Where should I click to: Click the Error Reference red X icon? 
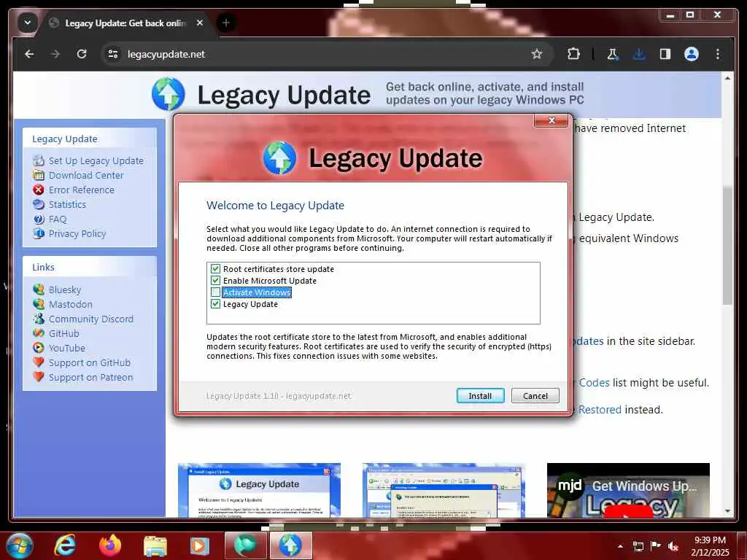tap(39, 190)
